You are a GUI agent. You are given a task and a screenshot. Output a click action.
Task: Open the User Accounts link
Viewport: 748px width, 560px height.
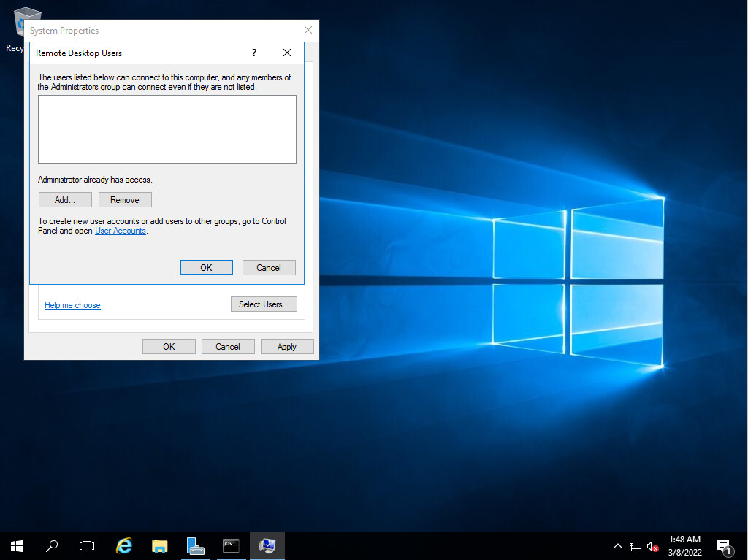tap(121, 231)
